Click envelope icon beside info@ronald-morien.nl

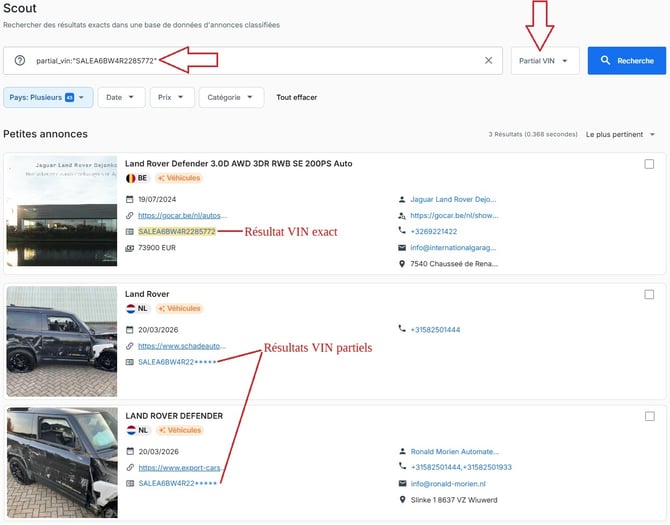point(402,484)
